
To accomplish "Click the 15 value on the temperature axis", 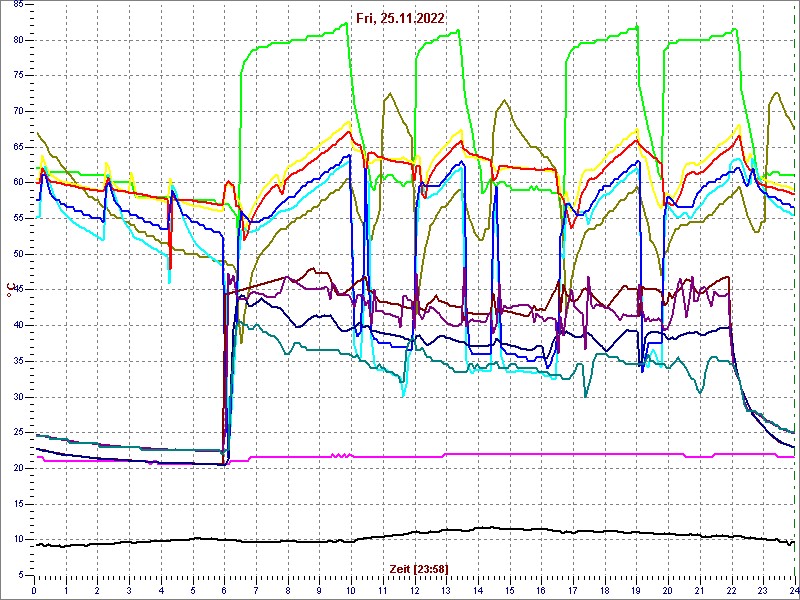I will pos(17,504).
